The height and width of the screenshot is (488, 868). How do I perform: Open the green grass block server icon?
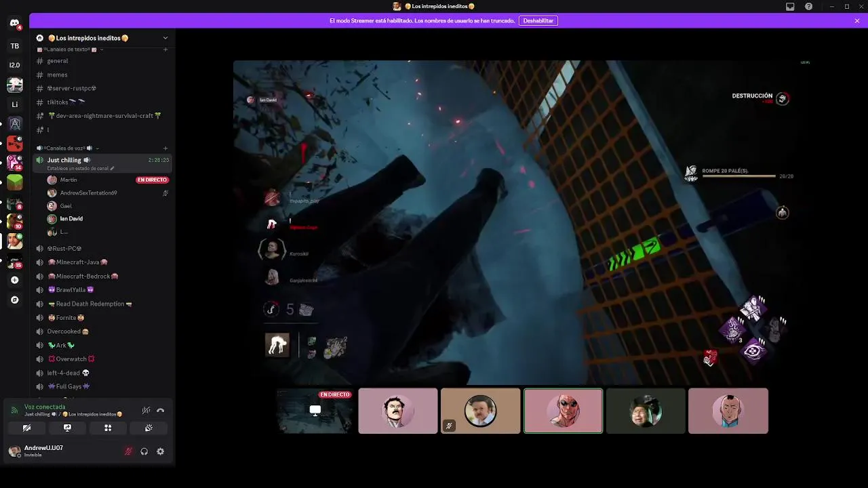click(14, 182)
